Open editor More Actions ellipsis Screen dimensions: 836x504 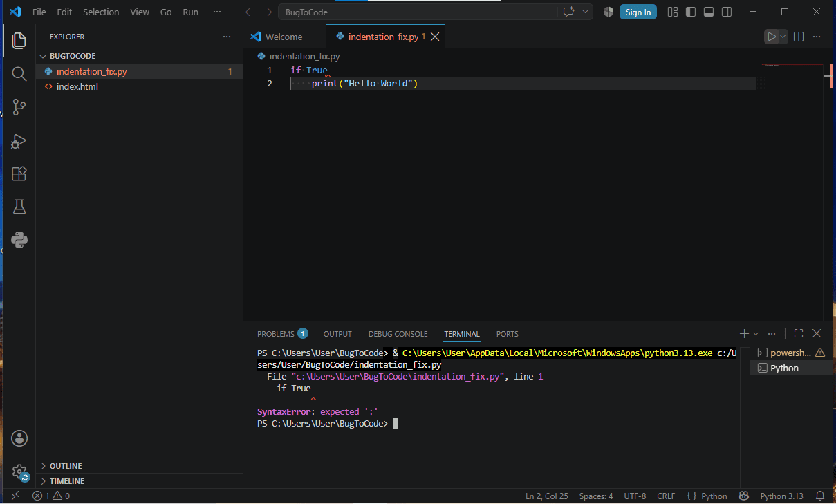817,37
